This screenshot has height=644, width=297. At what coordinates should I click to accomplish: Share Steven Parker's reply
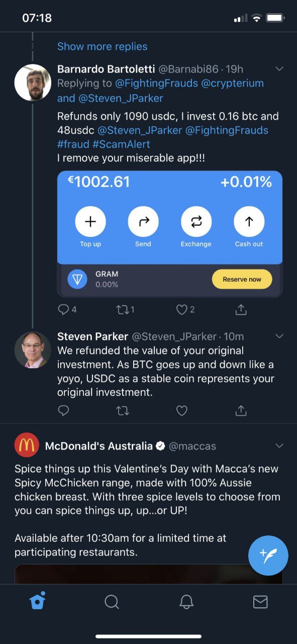tap(241, 411)
